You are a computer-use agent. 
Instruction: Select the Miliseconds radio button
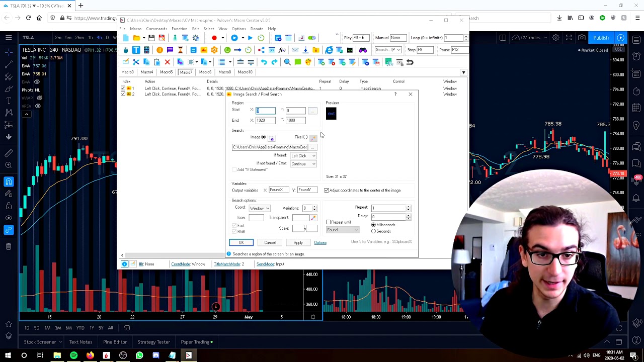(373, 225)
